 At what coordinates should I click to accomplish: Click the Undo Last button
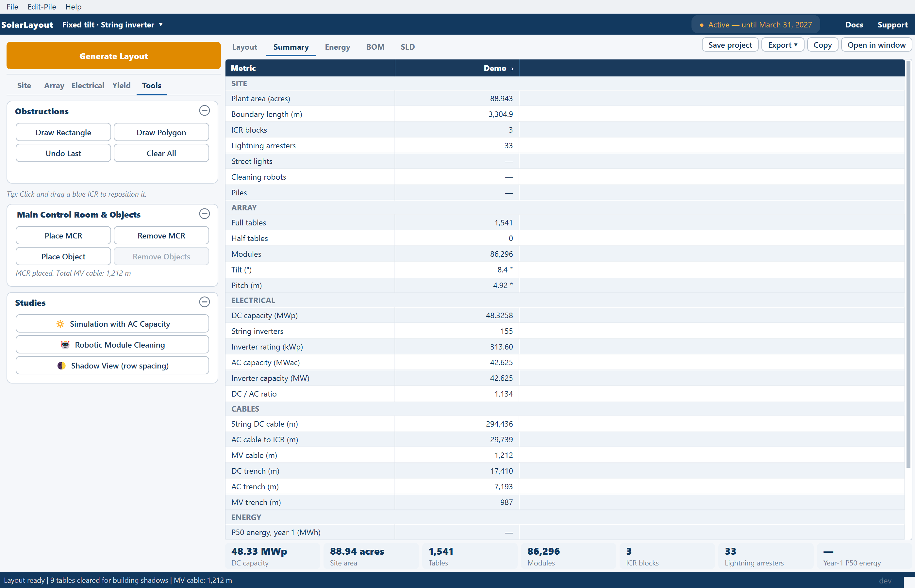[x=63, y=153]
